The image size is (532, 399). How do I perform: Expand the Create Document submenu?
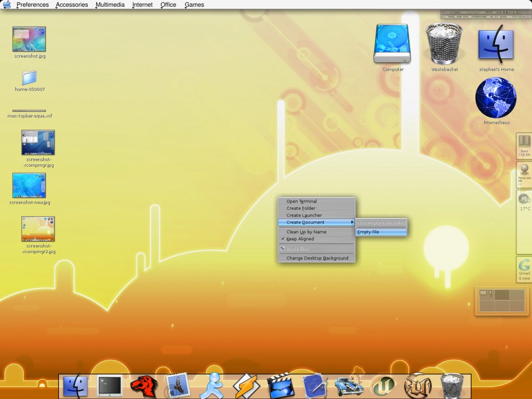point(316,222)
